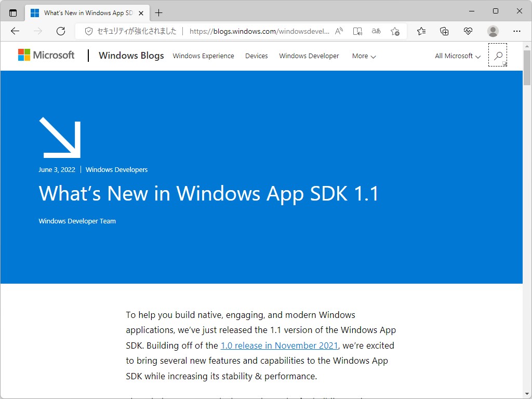Image resolution: width=532 pixels, height=399 pixels.
Task: Go back to previous page
Action: point(15,31)
